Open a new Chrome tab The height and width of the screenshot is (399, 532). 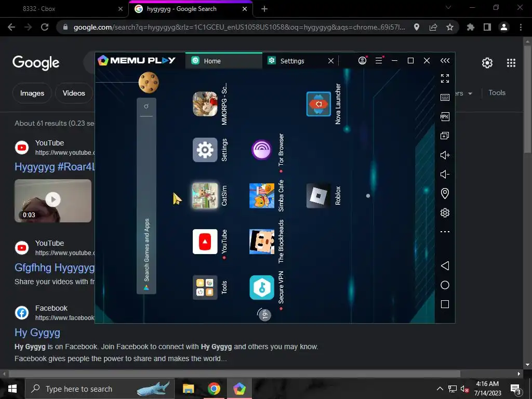click(x=264, y=9)
